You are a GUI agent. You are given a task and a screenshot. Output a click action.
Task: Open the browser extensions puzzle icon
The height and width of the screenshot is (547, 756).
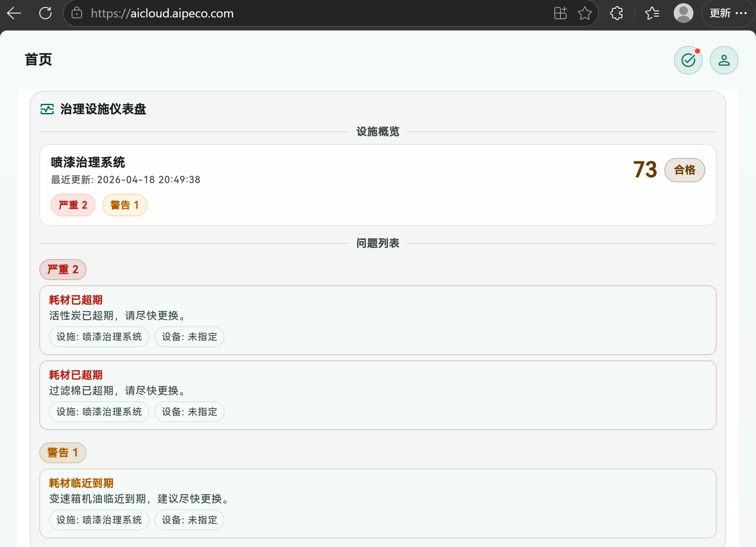point(616,14)
